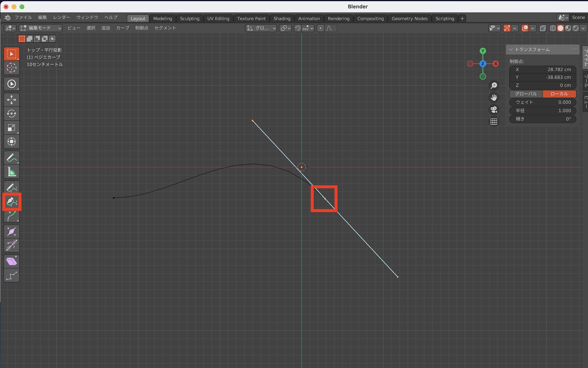The image size is (588, 368).
Task: Add workspace with plus button
Action: (462, 19)
